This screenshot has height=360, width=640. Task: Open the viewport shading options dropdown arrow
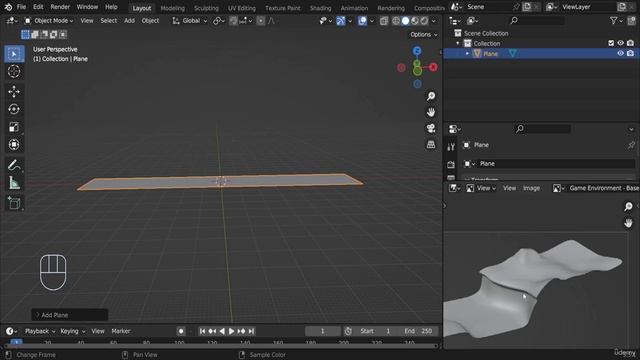tap(433, 20)
